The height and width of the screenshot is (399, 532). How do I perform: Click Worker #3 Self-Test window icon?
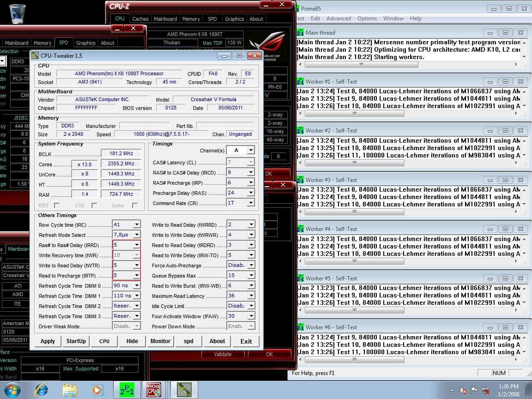(x=300, y=180)
